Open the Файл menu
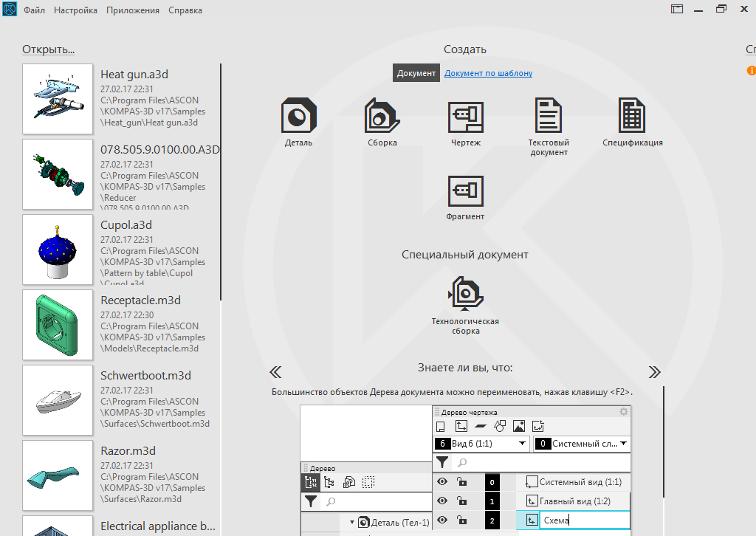The image size is (756, 536). 32,10
